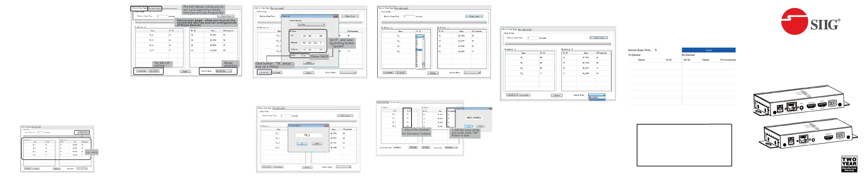Close the Save Mode dialog

(490, 109)
